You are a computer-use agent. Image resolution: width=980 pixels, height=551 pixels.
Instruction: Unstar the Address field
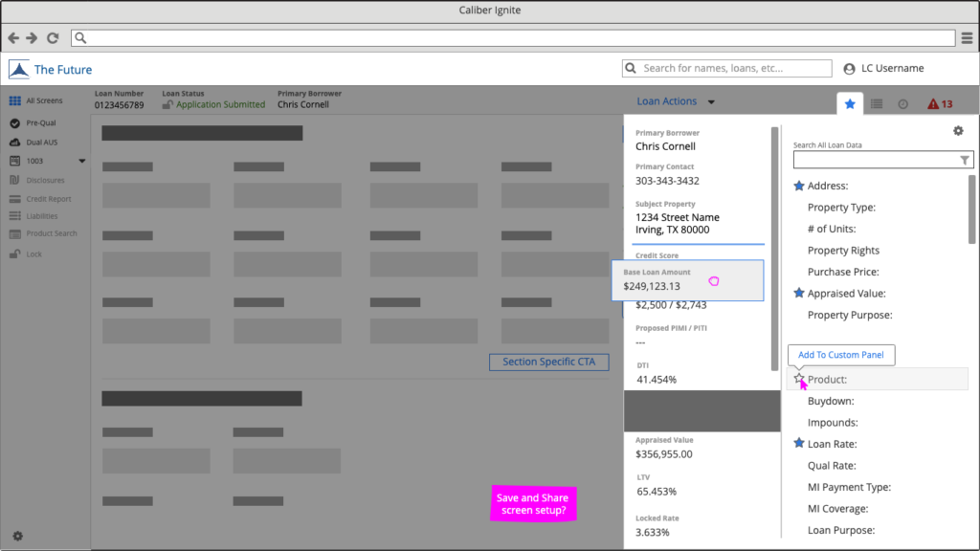(x=799, y=187)
